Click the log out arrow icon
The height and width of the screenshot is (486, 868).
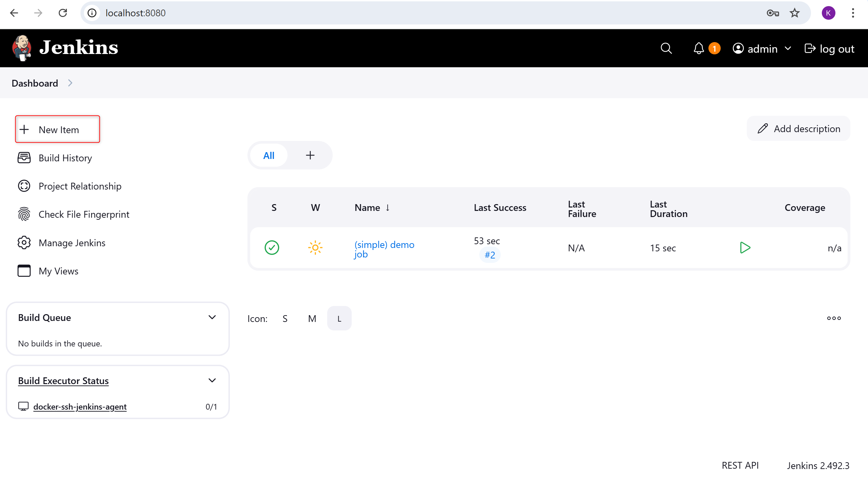810,49
